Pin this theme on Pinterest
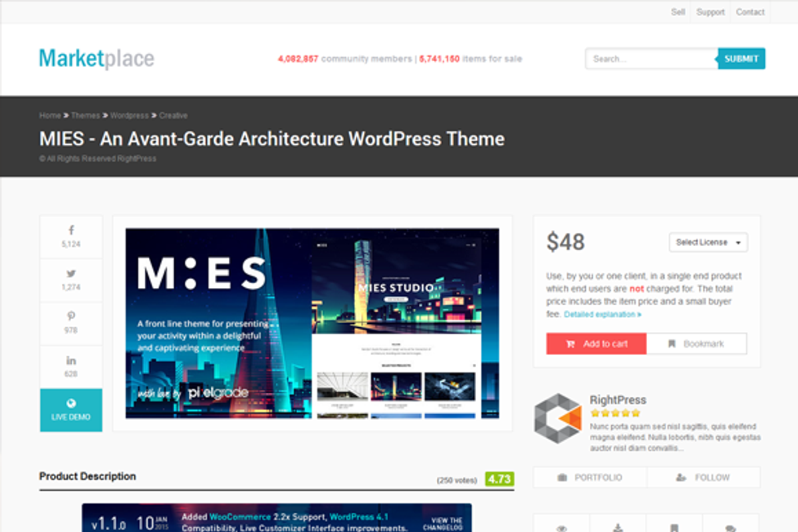This screenshot has height=532, width=798. 70,323
